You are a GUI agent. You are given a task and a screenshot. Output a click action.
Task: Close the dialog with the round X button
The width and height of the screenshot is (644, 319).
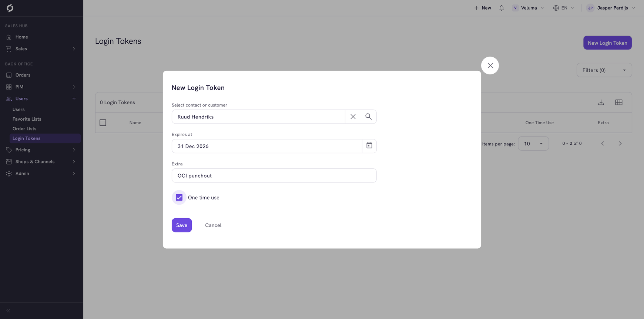pyautogui.click(x=490, y=66)
